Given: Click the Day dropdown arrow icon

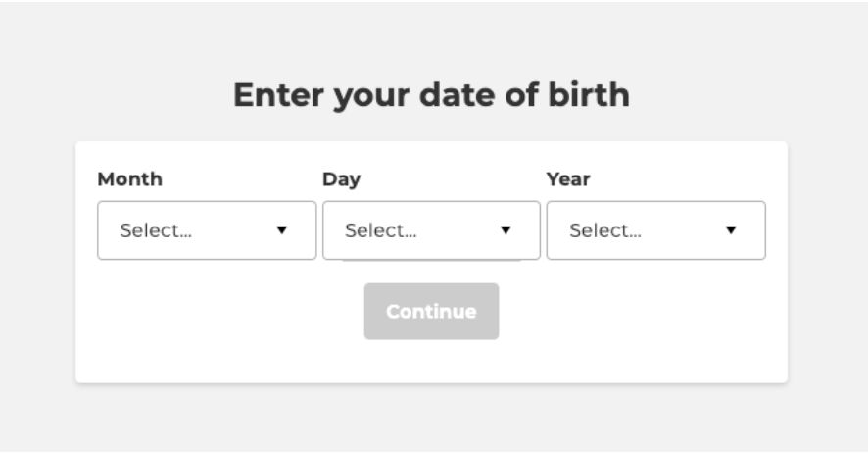Looking at the screenshot, I should pos(506,230).
